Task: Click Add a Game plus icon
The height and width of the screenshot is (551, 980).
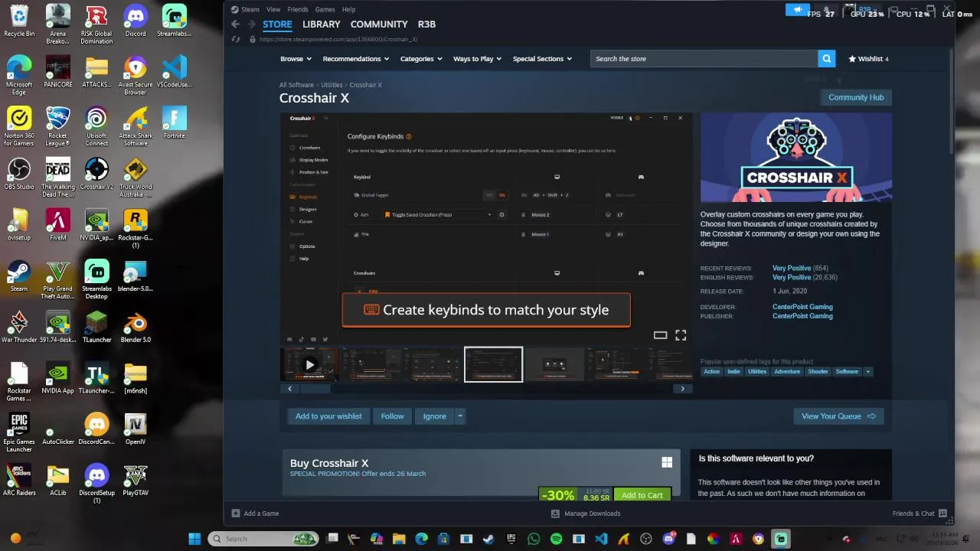Action: (x=236, y=514)
